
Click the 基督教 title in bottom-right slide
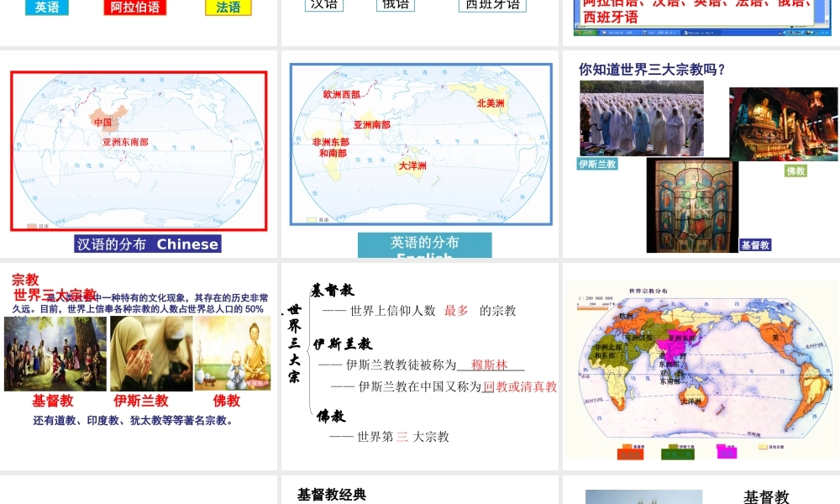(766, 496)
